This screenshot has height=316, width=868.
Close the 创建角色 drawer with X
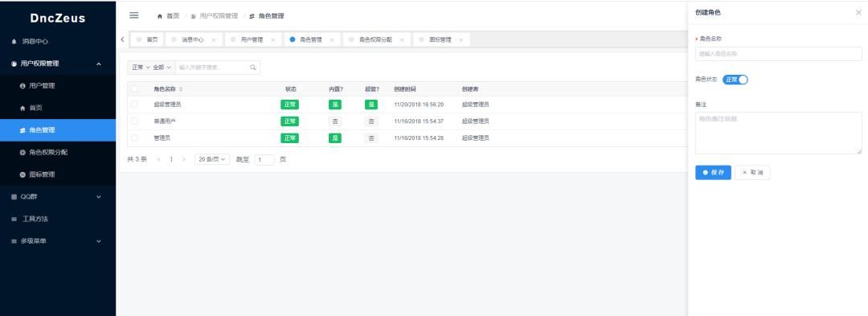click(x=858, y=12)
